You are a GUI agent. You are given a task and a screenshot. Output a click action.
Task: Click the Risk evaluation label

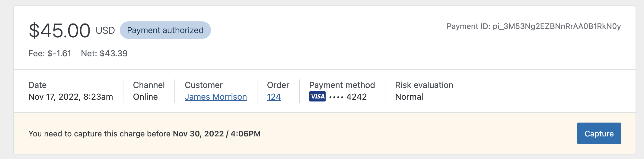coord(424,85)
